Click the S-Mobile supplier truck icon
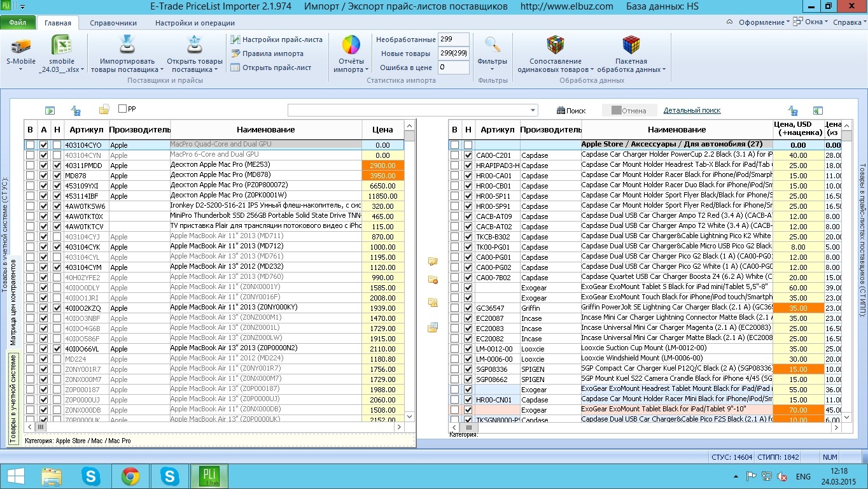Image resolution: width=868 pixels, height=489 pixels. (21, 45)
